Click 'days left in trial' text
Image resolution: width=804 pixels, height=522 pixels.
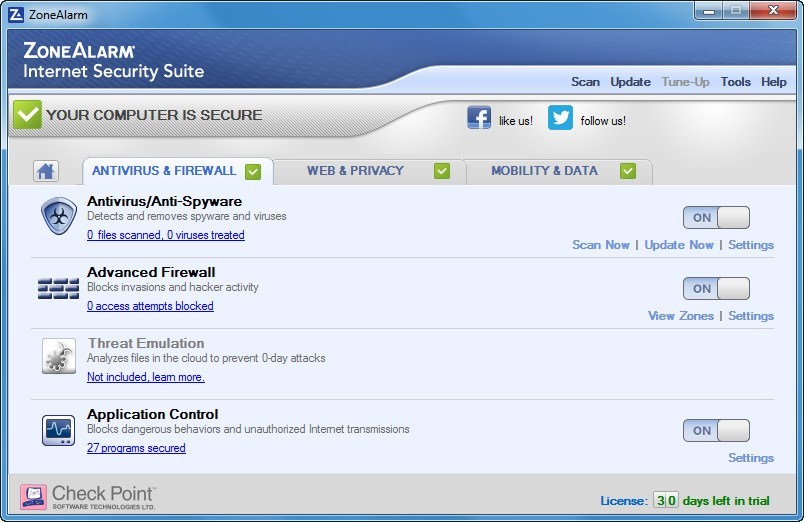point(726,500)
